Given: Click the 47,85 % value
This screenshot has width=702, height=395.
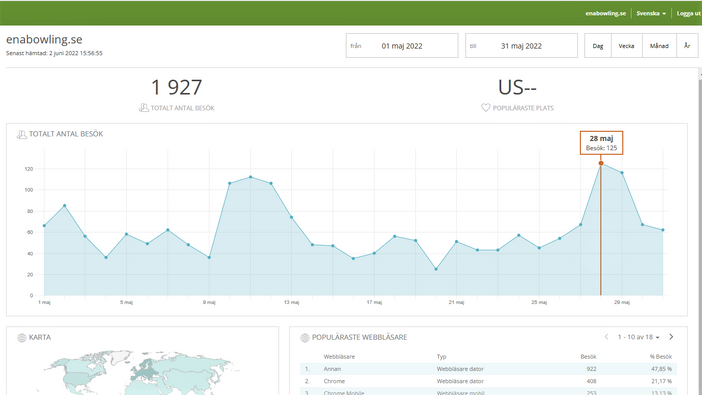Looking at the screenshot, I should tap(661, 369).
